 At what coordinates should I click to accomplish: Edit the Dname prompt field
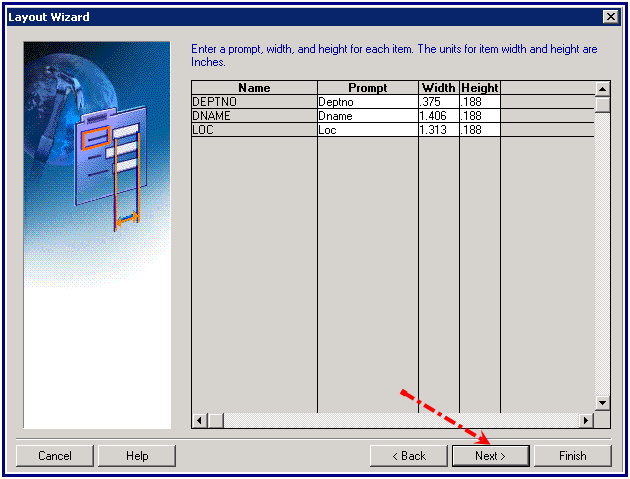[368, 116]
